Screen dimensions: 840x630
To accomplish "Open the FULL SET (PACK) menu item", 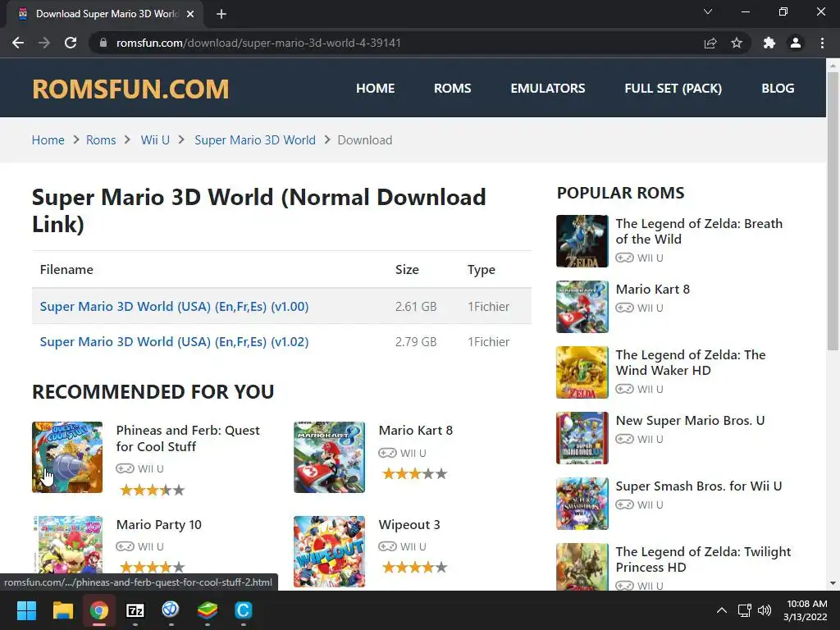I will pyautogui.click(x=673, y=89).
